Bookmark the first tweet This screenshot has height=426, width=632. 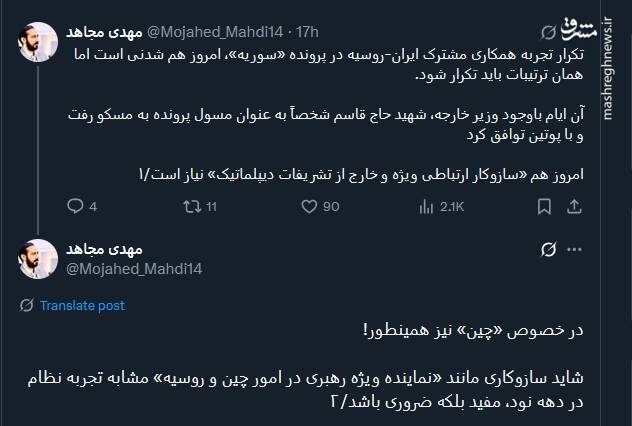(545, 207)
